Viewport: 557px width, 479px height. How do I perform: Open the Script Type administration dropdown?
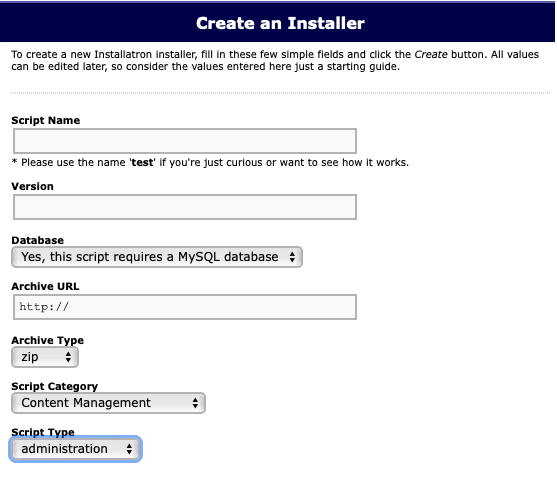point(76,449)
